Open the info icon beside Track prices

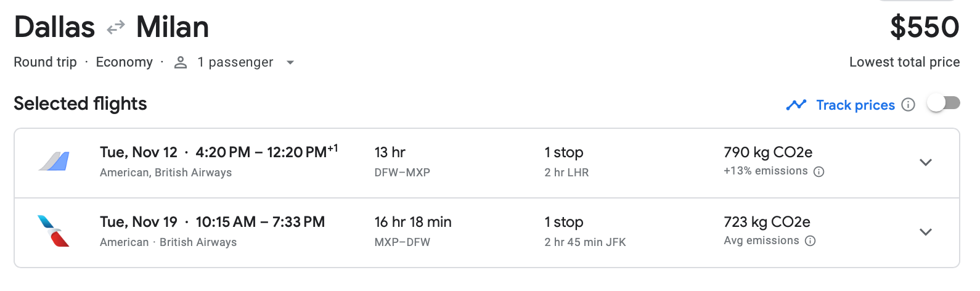pyautogui.click(x=908, y=105)
